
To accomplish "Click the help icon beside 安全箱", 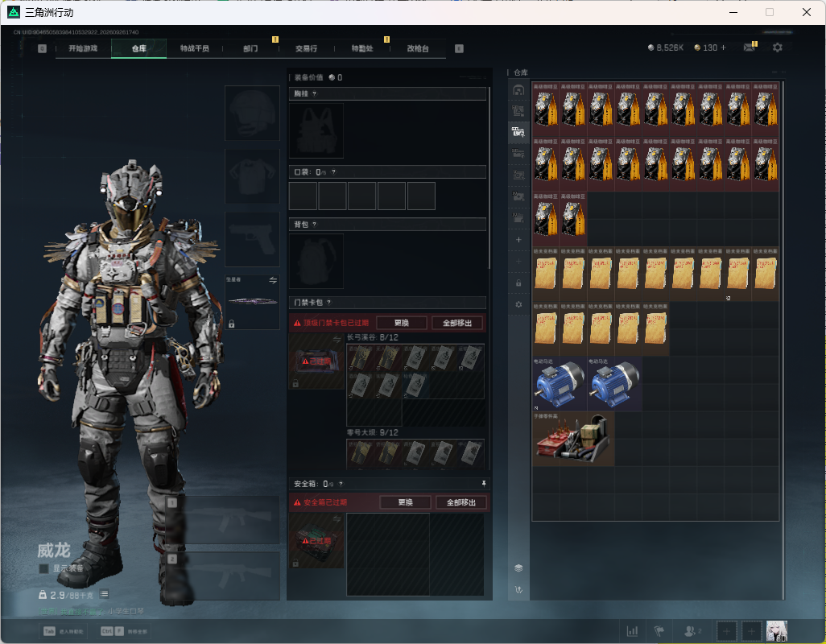I will point(341,483).
